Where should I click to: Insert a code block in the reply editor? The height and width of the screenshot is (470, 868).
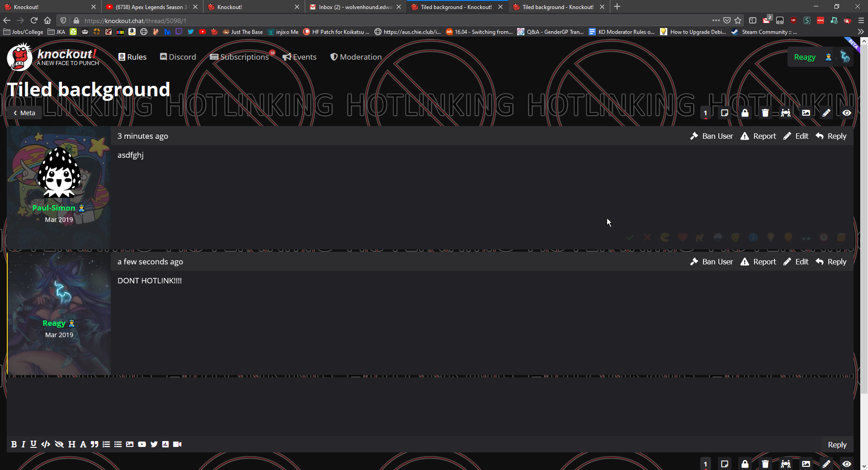click(x=46, y=444)
